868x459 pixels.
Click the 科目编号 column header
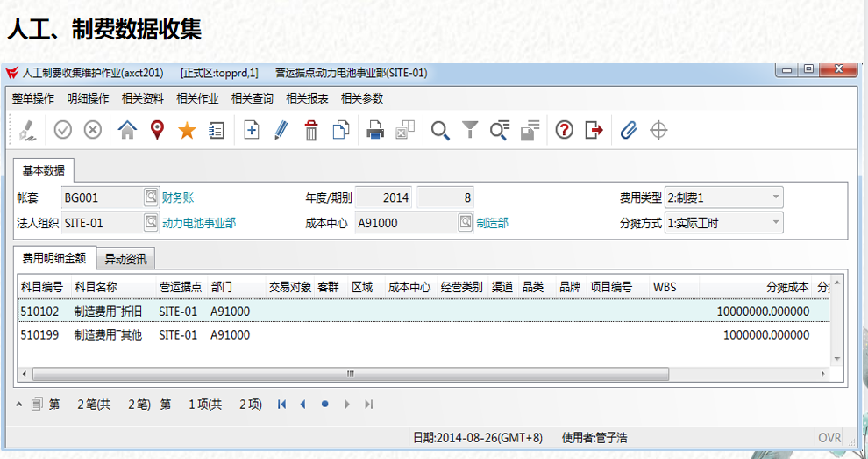click(x=45, y=287)
